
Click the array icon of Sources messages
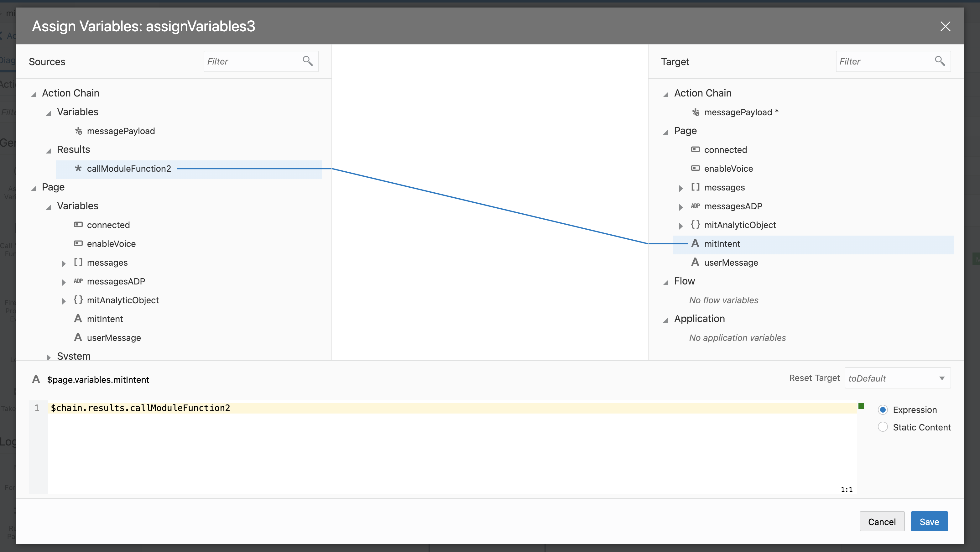[x=78, y=262]
